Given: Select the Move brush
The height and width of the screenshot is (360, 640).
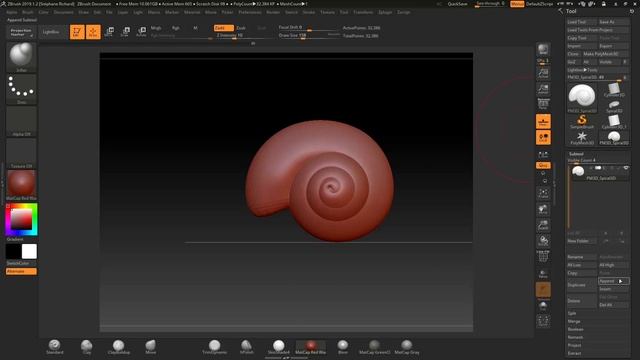Looking at the screenshot, I should click(x=151, y=347).
